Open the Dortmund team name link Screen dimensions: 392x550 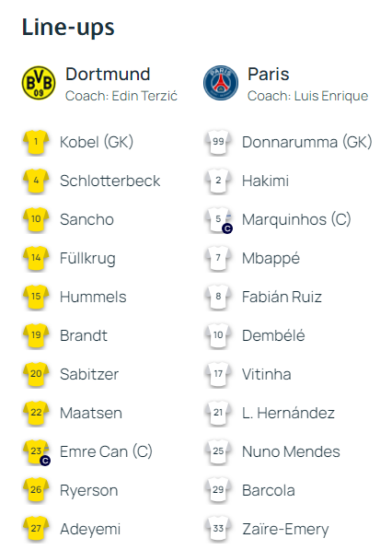108,74
